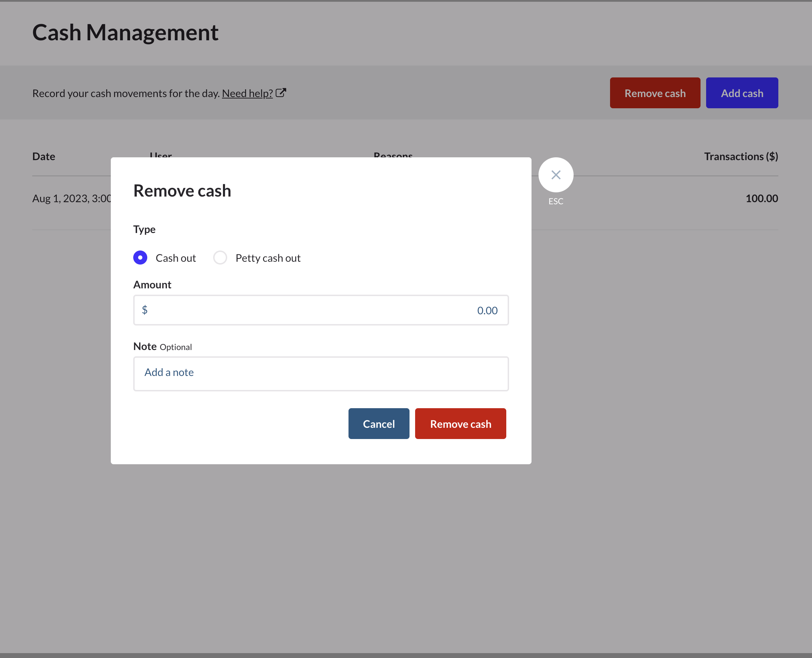The image size is (812, 658).
Task: Click the 'Cash out' label text
Action: (176, 258)
